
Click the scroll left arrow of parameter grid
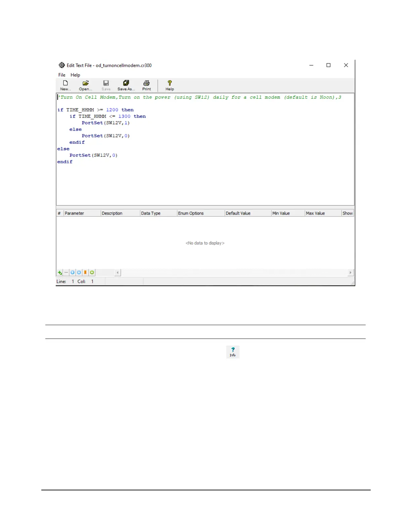click(x=118, y=273)
